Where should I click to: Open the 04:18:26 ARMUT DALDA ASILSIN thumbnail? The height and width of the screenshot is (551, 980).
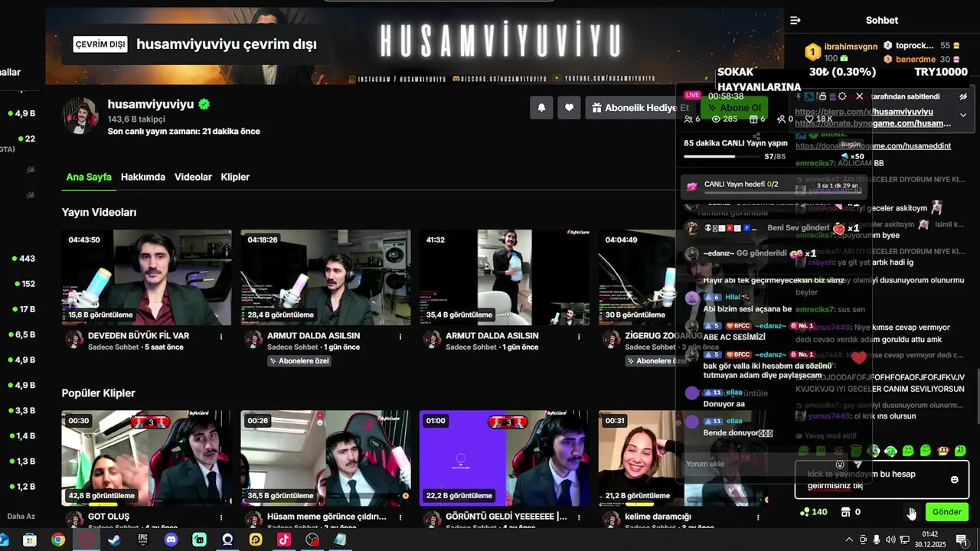325,277
